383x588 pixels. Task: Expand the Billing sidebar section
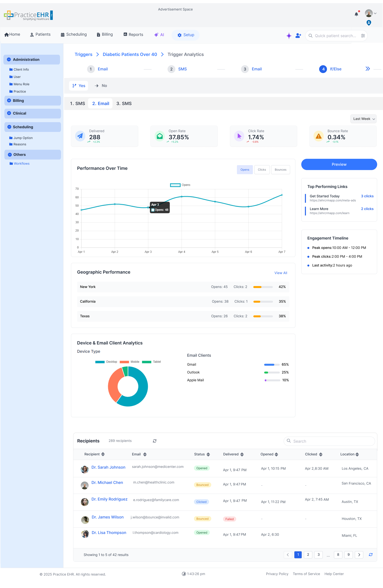point(9,101)
